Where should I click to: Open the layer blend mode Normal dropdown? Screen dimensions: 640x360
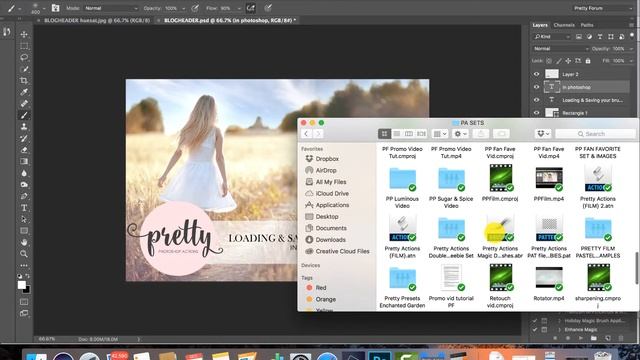point(561,49)
